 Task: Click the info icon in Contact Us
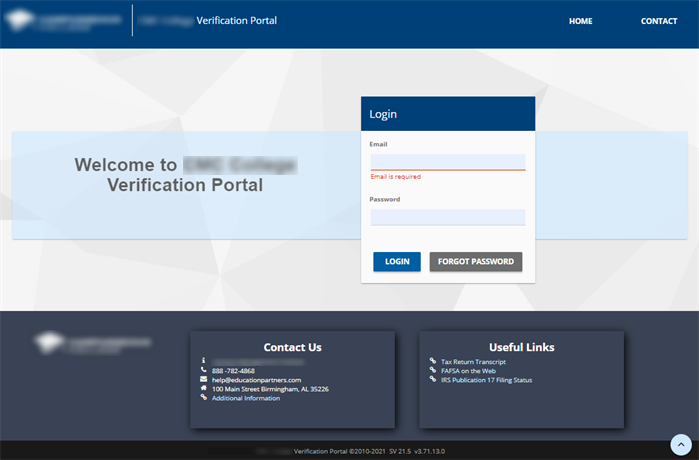(x=203, y=361)
